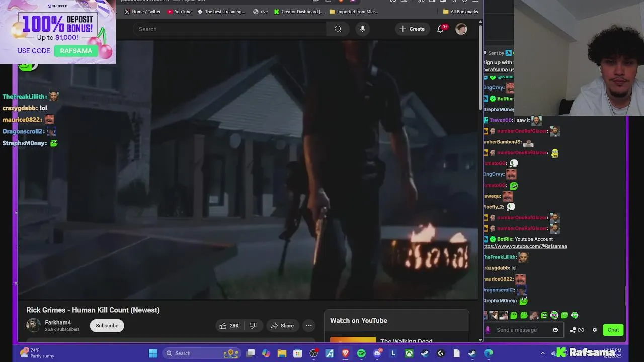The height and width of the screenshot is (362, 644).
Task: Open the rive bookmark
Action: click(260, 12)
